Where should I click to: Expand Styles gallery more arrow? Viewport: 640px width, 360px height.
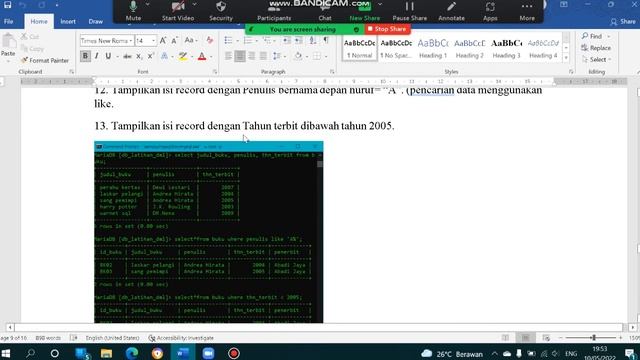point(566,58)
